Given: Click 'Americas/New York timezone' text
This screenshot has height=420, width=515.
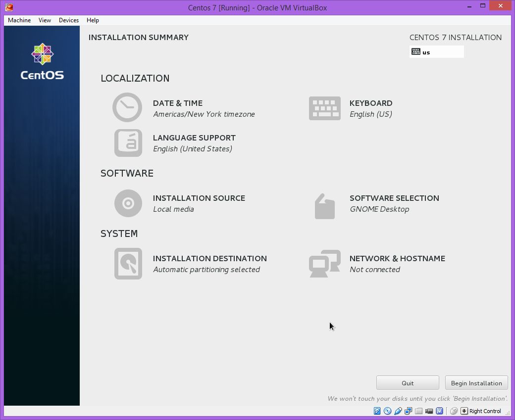Looking at the screenshot, I should pyautogui.click(x=204, y=114).
